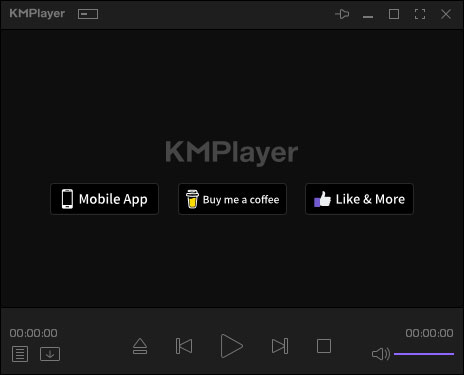Open the video download icon
Screen dimensions: 464x375
(x=50, y=354)
